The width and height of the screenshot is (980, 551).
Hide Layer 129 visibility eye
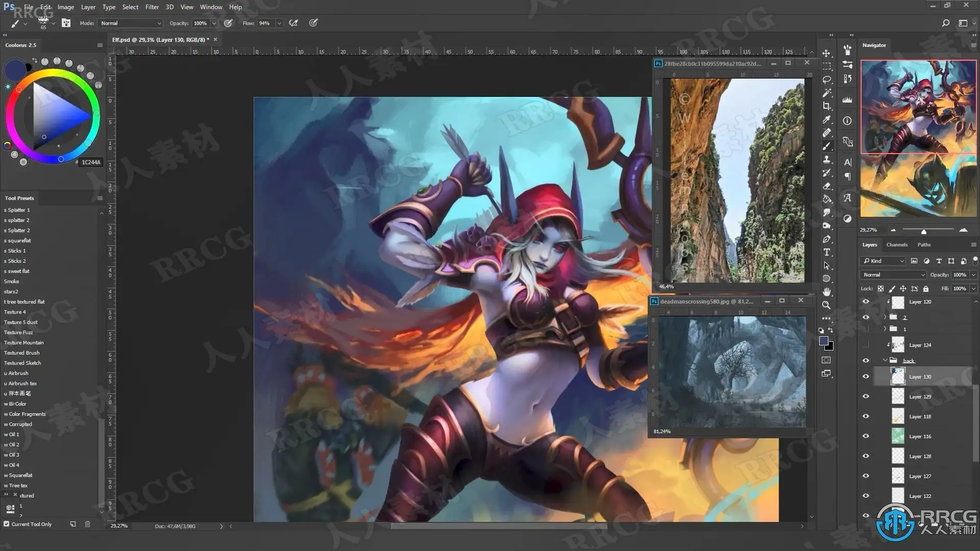[866, 396]
